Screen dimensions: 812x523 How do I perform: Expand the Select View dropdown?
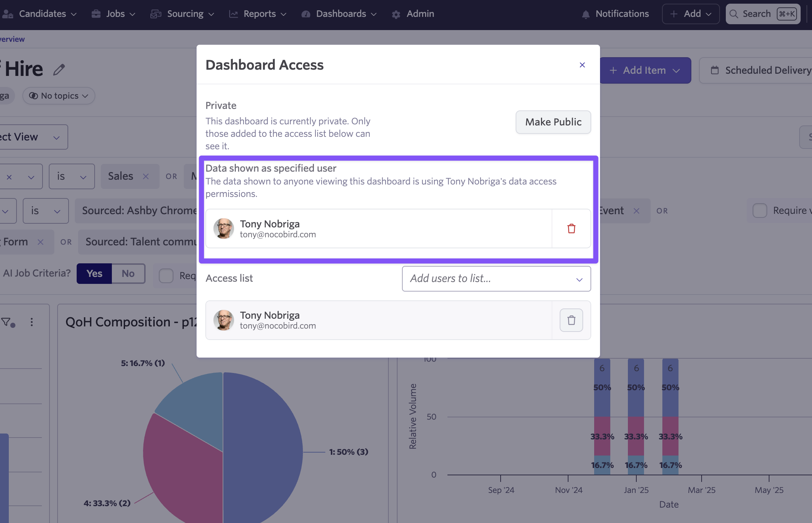pyautogui.click(x=34, y=137)
